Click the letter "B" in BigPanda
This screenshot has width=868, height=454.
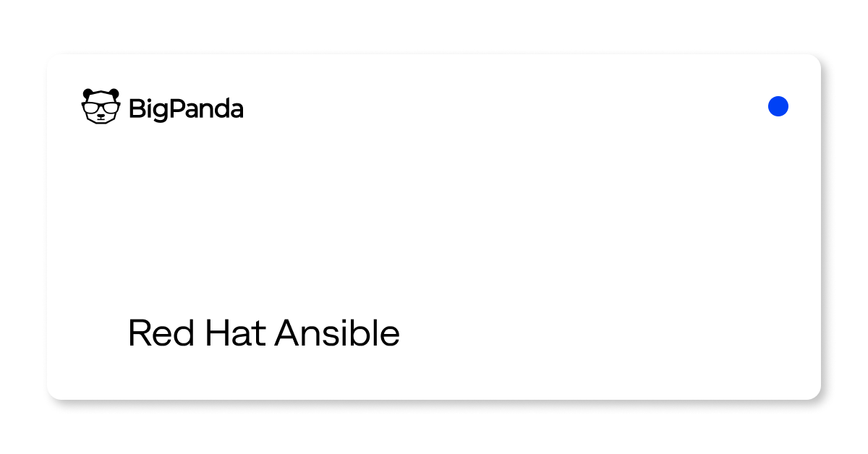click(136, 108)
